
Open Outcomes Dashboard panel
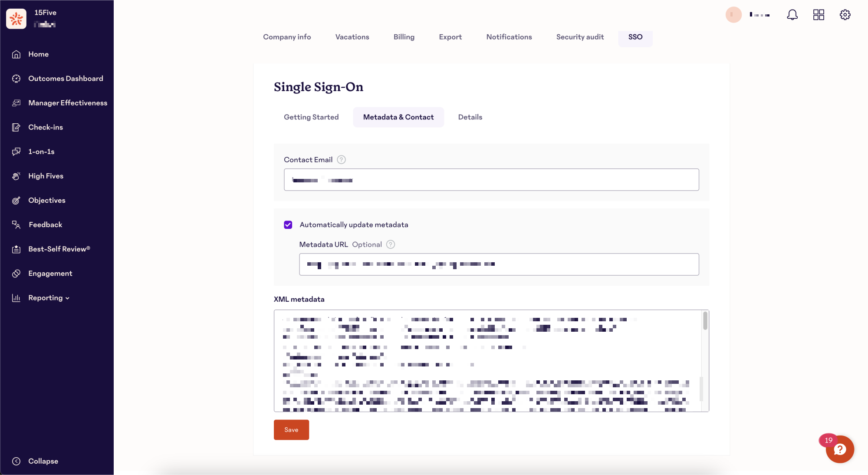click(x=66, y=79)
